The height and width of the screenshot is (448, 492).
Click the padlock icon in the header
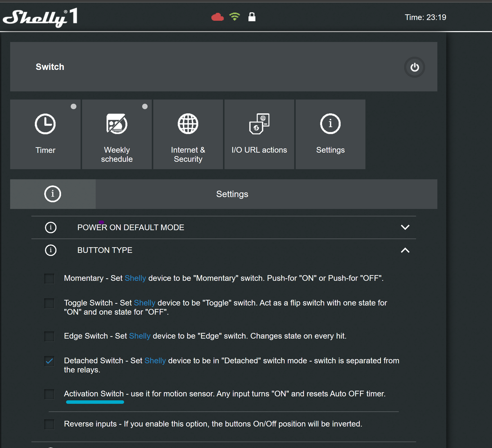point(252,17)
